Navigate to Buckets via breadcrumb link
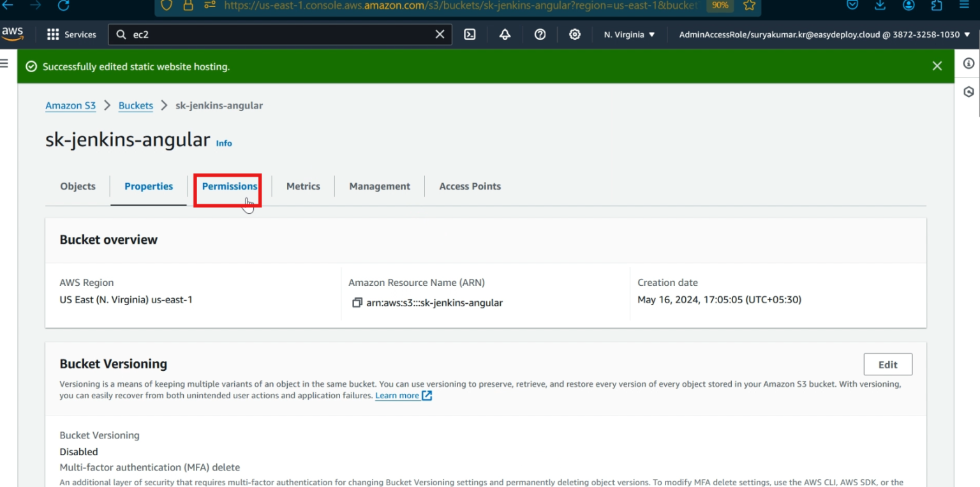This screenshot has height=487, width=980. click(135, 105)
